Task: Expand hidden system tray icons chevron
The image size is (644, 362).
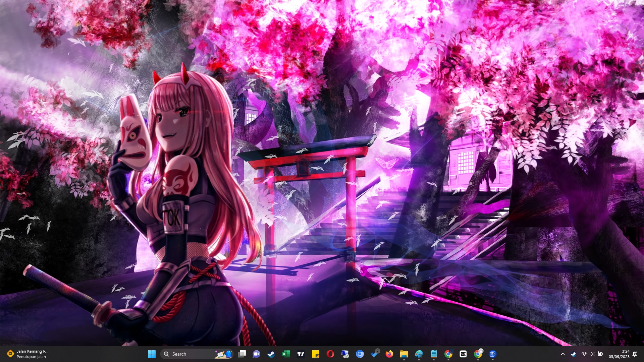Action: tap(563, 354)
